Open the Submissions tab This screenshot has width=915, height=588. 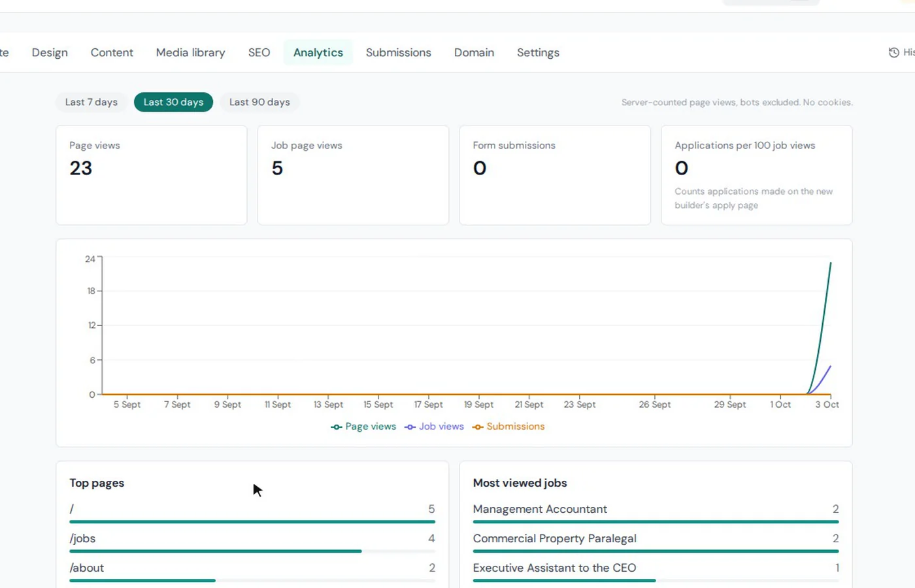pyautogui.click(x=399, y=52)
